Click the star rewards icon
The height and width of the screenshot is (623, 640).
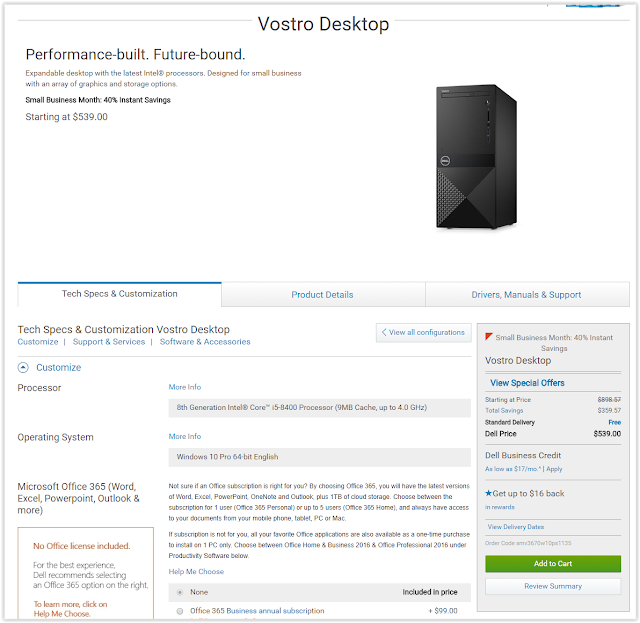[x=488, y=493]
